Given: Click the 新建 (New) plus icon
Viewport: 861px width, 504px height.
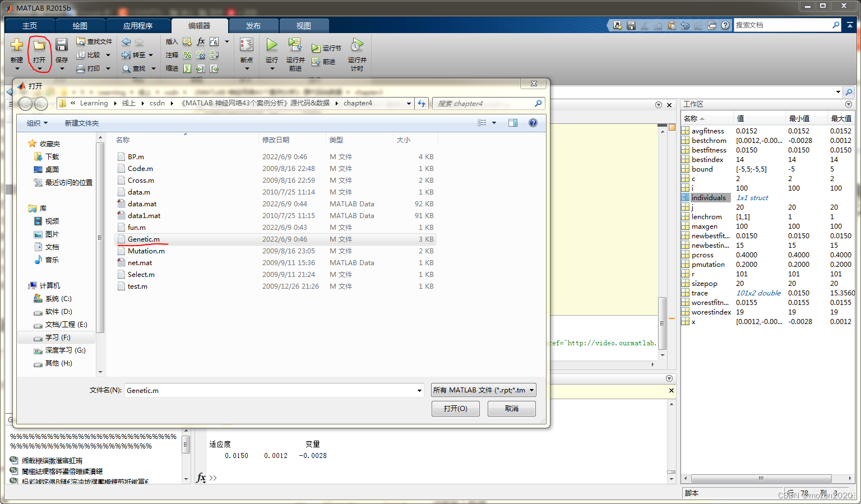Looking at the screenshot, I should (17, 45).
